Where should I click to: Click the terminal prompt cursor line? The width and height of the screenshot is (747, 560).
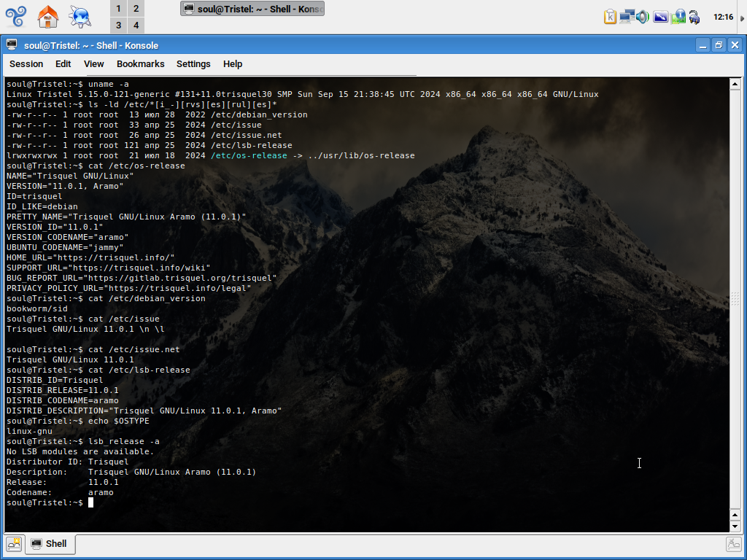[50, 502]
